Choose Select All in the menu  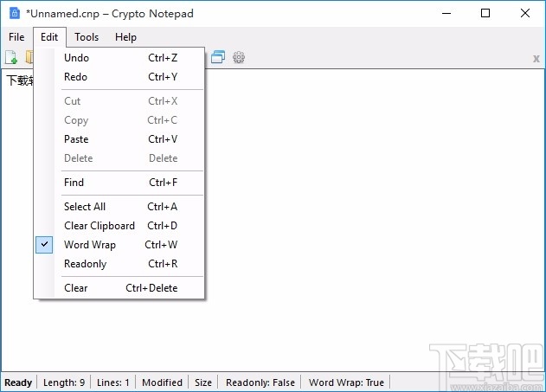pyautogui.click(x=120, y=207)
